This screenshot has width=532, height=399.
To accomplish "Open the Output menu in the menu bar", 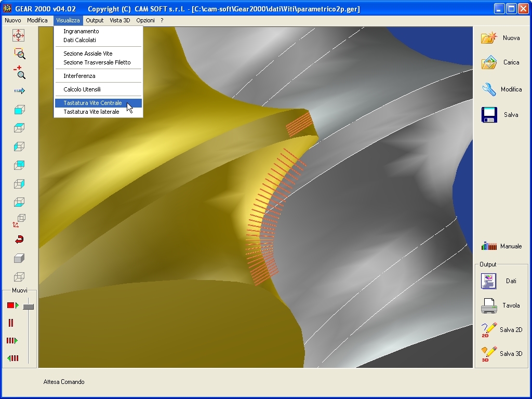I will click(x=95, y=20).
